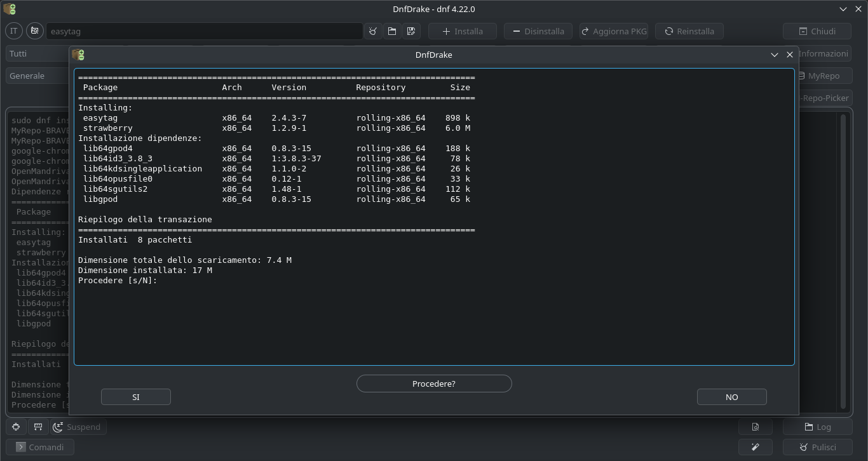Screen dimensions: 868x461
Task: Open the folder icon next to search bar
Action: pos(392,31)
